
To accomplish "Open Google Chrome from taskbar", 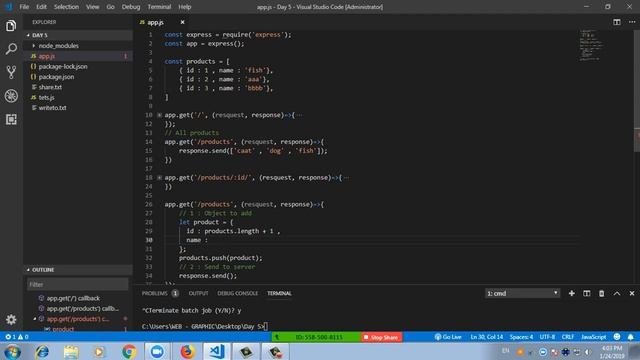I will click(x=129, y=351).
